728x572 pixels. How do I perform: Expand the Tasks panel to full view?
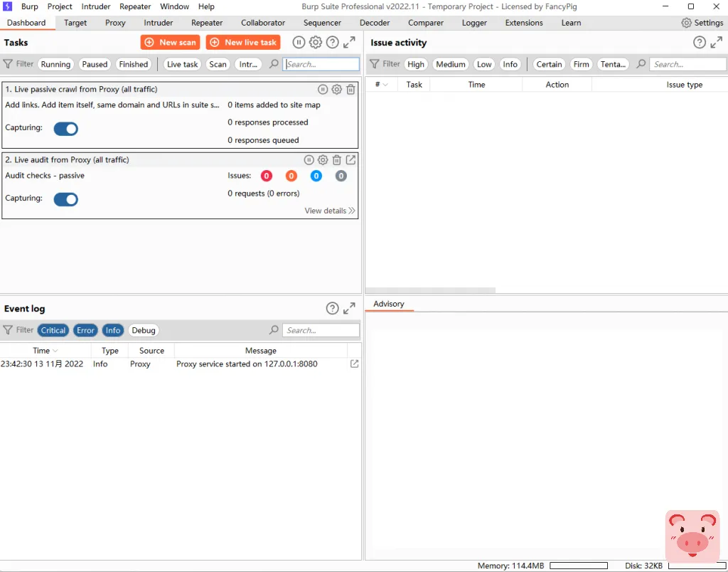click(x=349, y=42)
